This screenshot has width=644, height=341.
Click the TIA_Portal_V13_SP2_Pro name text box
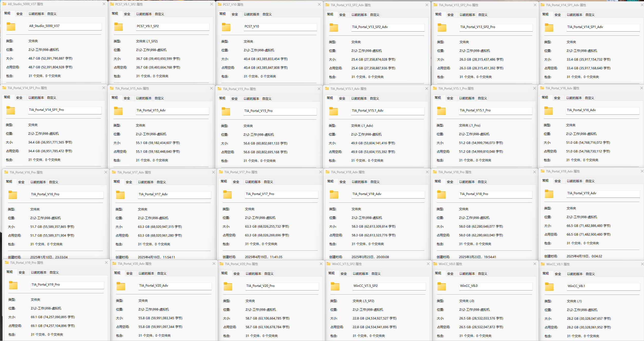click(496, 27)
